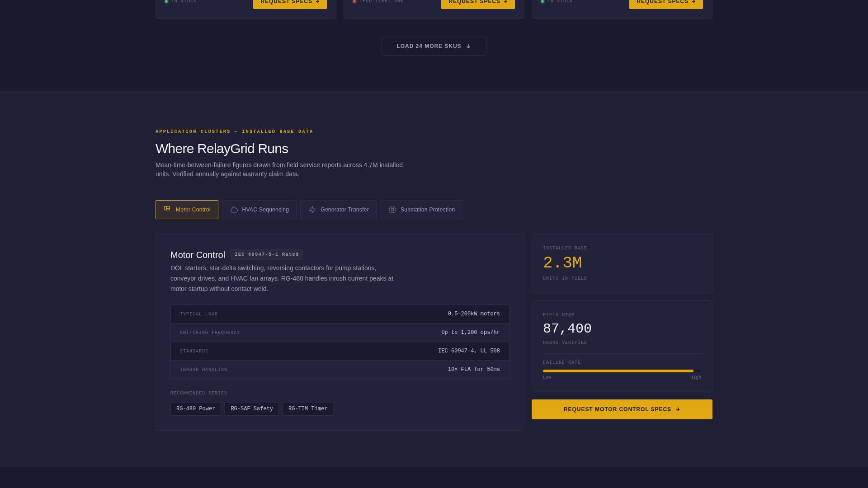Select the RG-480 Power series chip
The image size is (868, 488).
[x=195, y=408]
